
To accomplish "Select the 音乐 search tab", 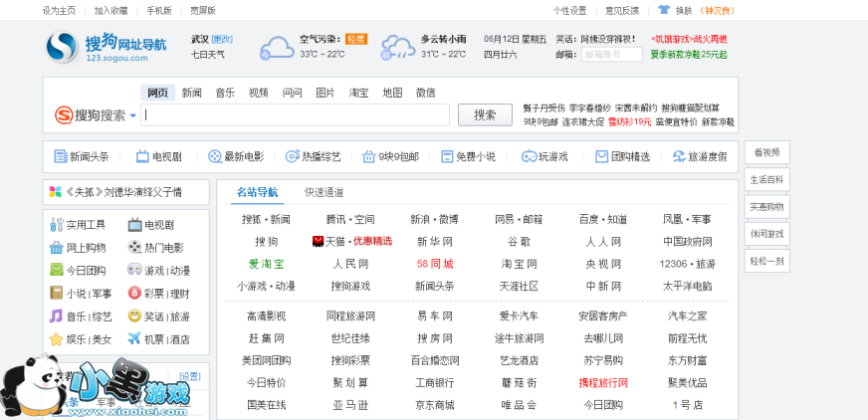I will pyautogui.click(x=225, y=93).
